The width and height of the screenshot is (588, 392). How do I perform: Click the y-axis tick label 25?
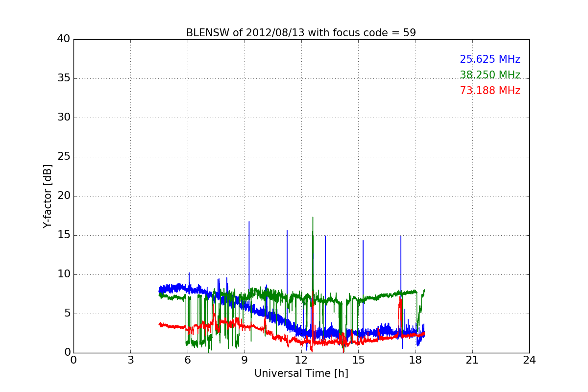[64, 157]
